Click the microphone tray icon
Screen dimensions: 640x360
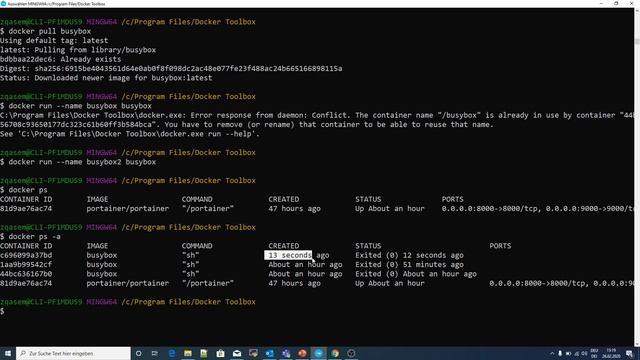click(560, 353)
